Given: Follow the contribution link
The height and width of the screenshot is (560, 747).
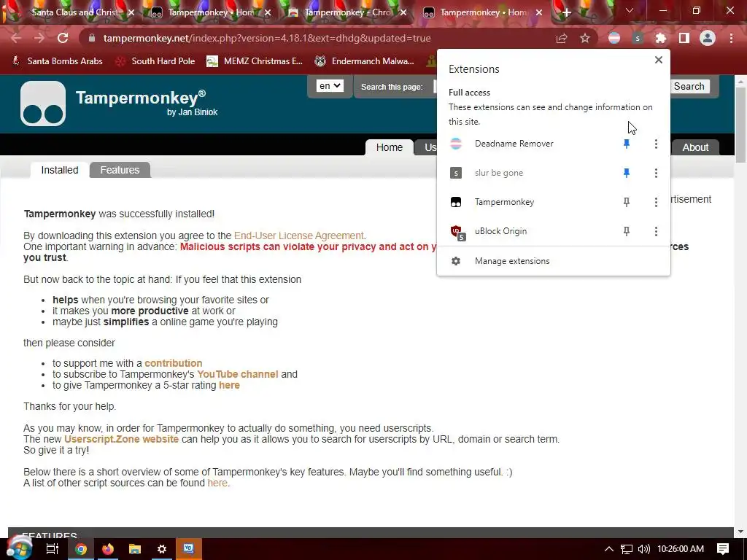Looking at the screenshot, I should 174,363.
